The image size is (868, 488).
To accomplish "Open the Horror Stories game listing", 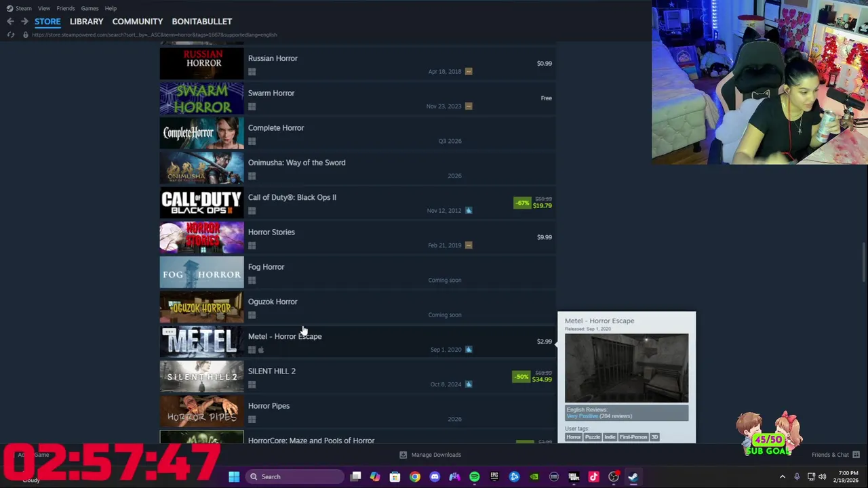I will (357, 237).
